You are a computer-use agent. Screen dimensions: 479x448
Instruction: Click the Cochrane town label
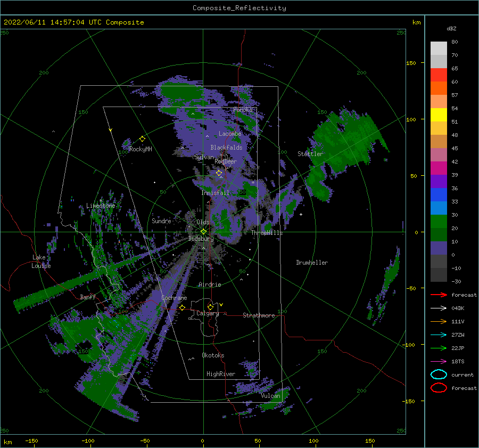click(174, 298)
